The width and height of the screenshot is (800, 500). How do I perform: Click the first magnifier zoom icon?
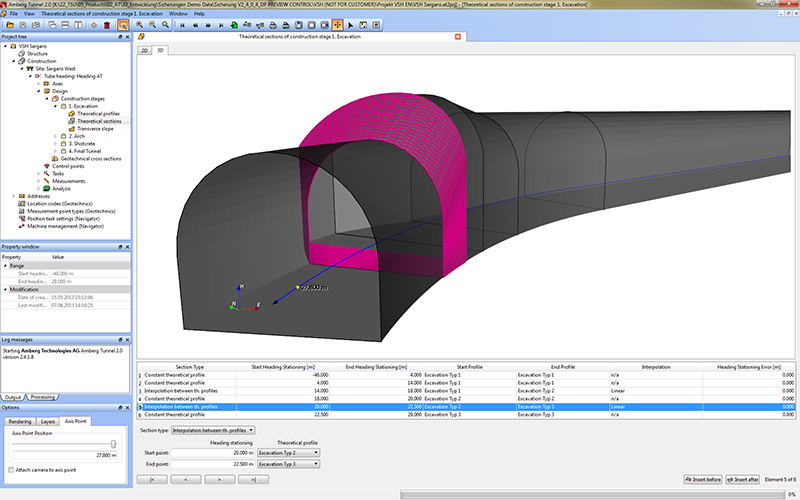[x=139, y=25]
